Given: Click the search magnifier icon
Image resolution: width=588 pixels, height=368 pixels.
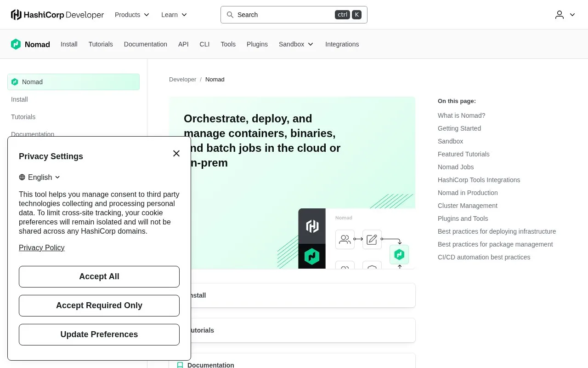Looking at the screenshot, I should pos(230,15).
